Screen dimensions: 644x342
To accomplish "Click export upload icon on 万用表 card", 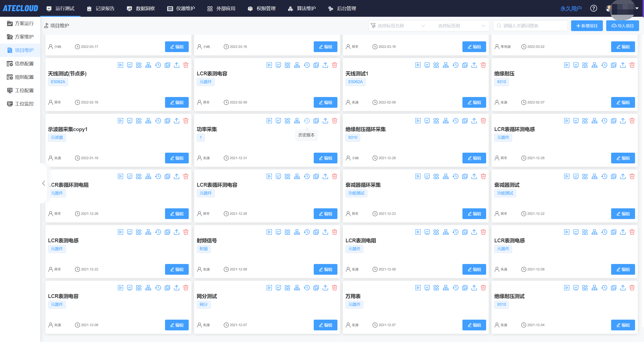I will (474, 288).
